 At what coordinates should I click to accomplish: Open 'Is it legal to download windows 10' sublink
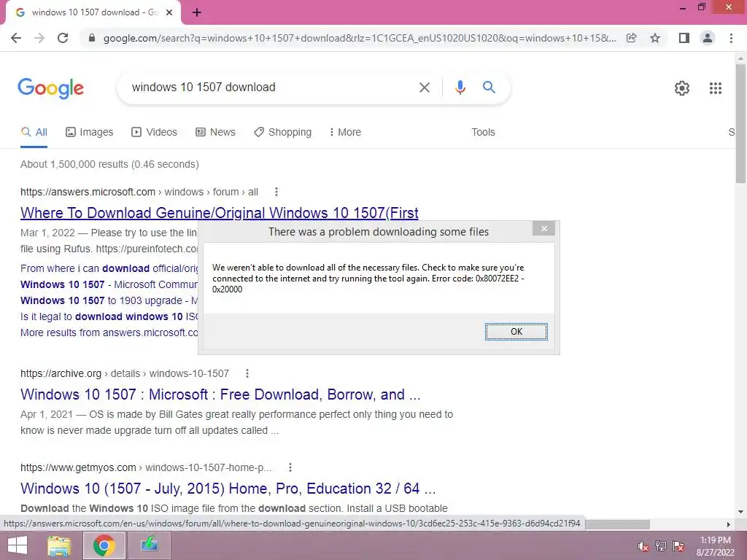pyautogui.click(x=109, y=316)
